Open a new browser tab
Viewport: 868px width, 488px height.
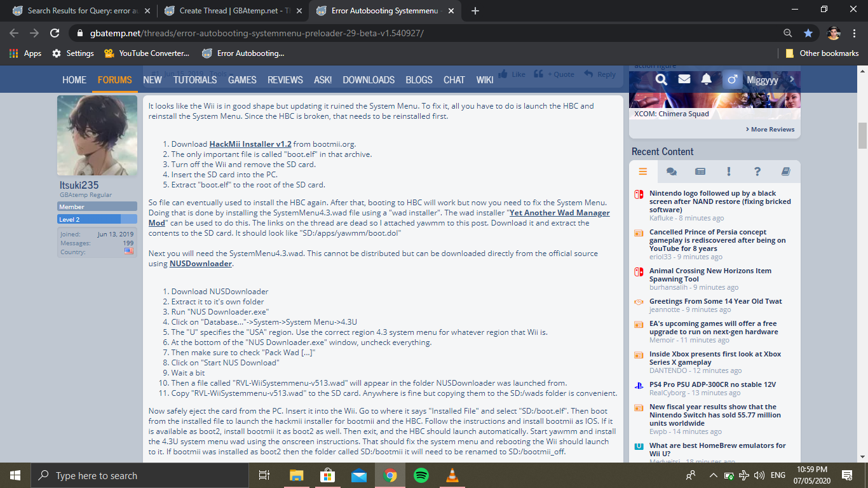(x=475, y=11)
